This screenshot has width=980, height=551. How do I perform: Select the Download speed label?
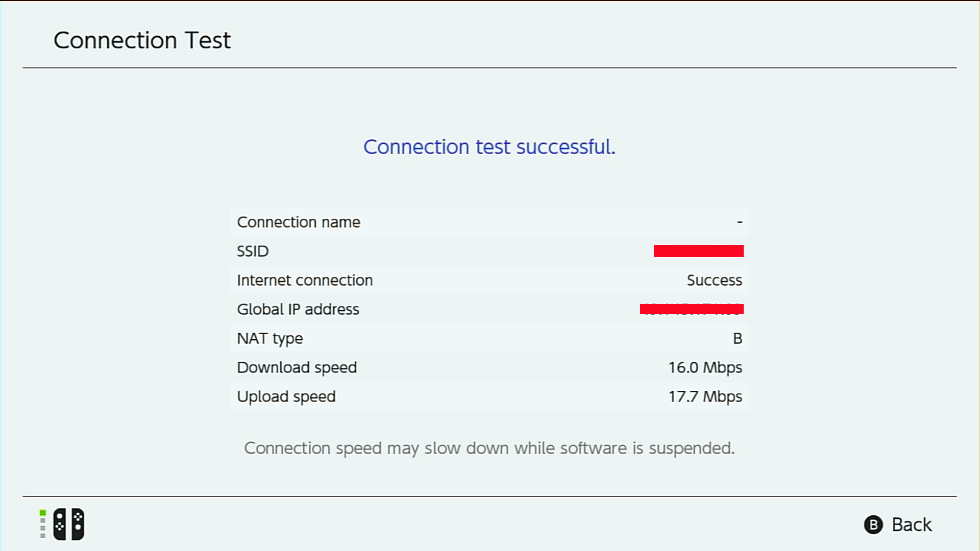coord(297,367)
